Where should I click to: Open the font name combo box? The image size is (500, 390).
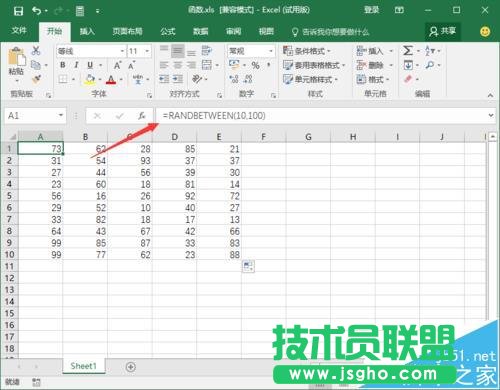click(91, 51)
